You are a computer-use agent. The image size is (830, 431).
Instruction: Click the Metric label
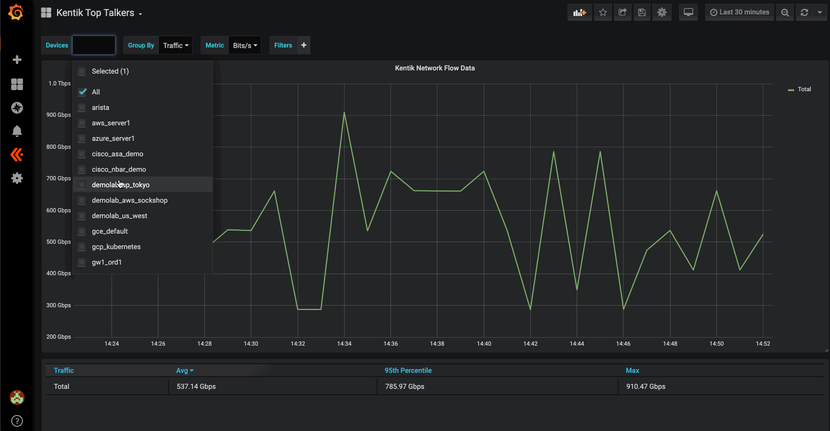(214, 46)
